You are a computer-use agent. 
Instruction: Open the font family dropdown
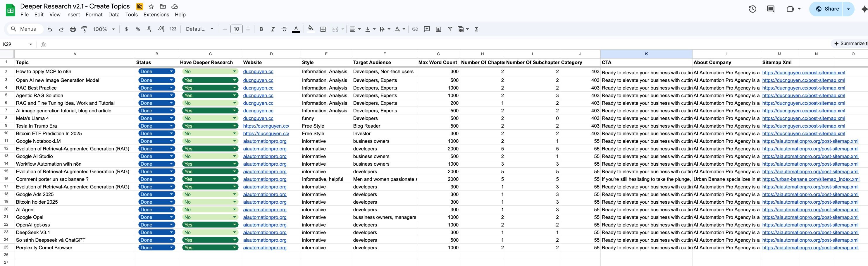pyautogui.click(x=199, y=29)
